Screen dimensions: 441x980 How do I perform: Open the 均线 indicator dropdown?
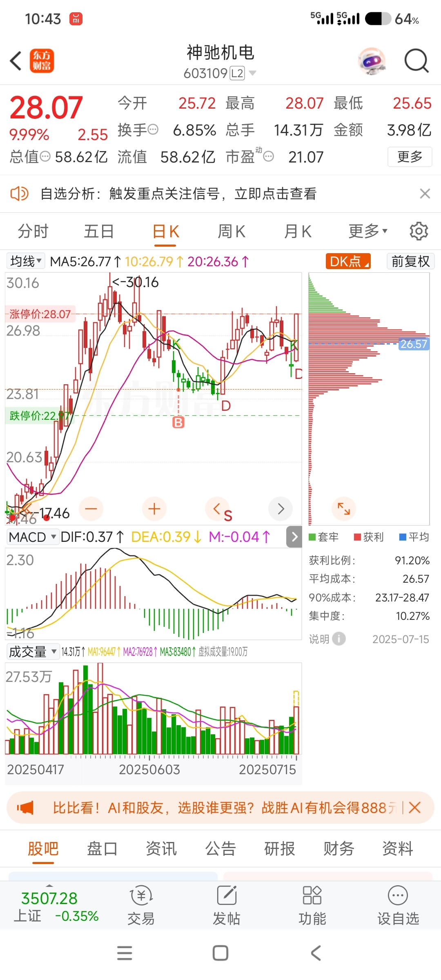[26, 261]
